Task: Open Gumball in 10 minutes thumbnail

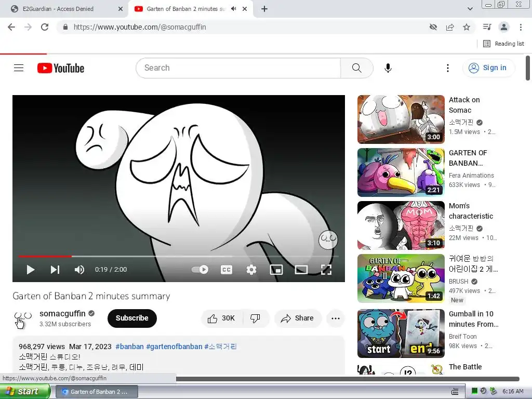Action: 401,333
